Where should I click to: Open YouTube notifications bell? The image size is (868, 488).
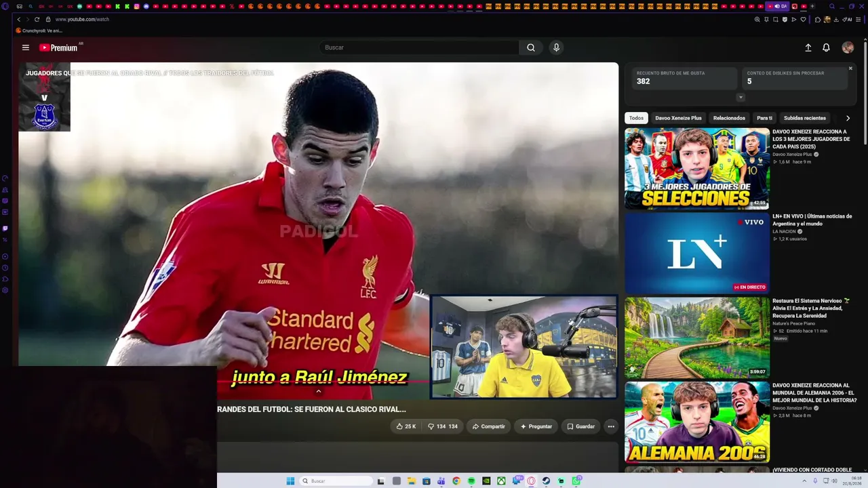pos(826,47)
